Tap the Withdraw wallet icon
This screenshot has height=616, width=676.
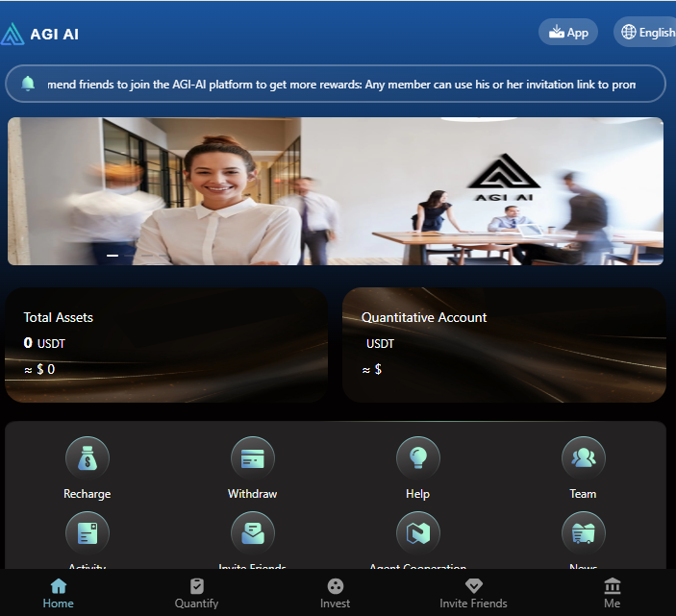click(x=253, y=459)
